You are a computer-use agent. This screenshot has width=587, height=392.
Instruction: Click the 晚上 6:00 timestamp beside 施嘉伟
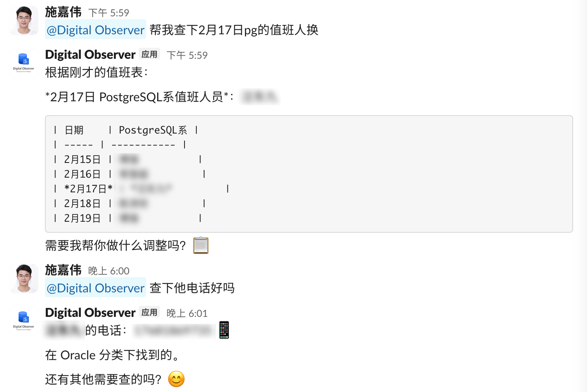[x=109, y=271]
